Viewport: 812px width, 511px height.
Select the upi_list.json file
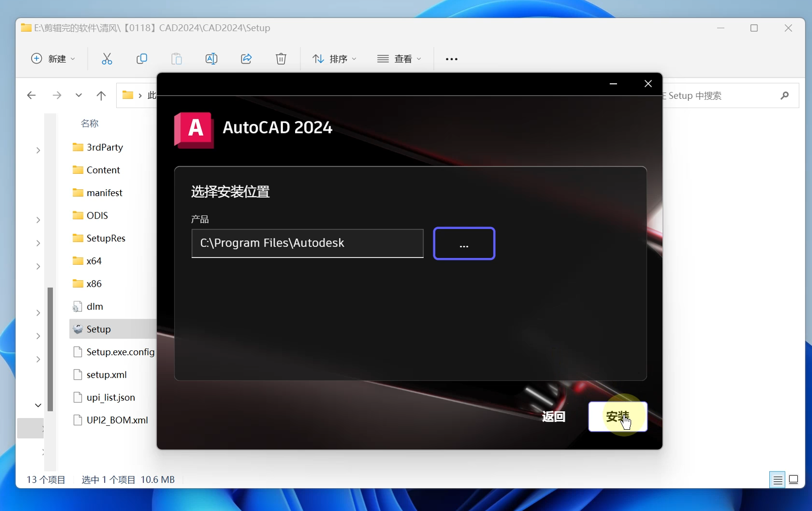(x=110, y=397)
